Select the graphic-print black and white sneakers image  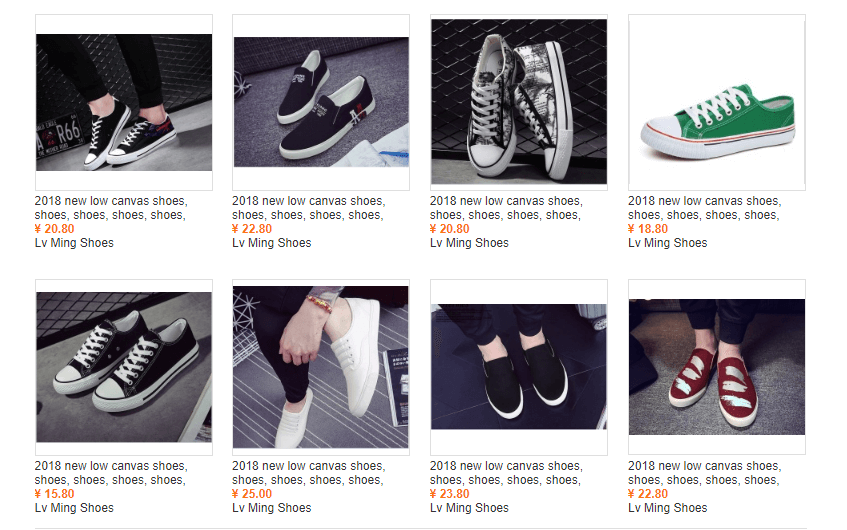coord(518,102)
